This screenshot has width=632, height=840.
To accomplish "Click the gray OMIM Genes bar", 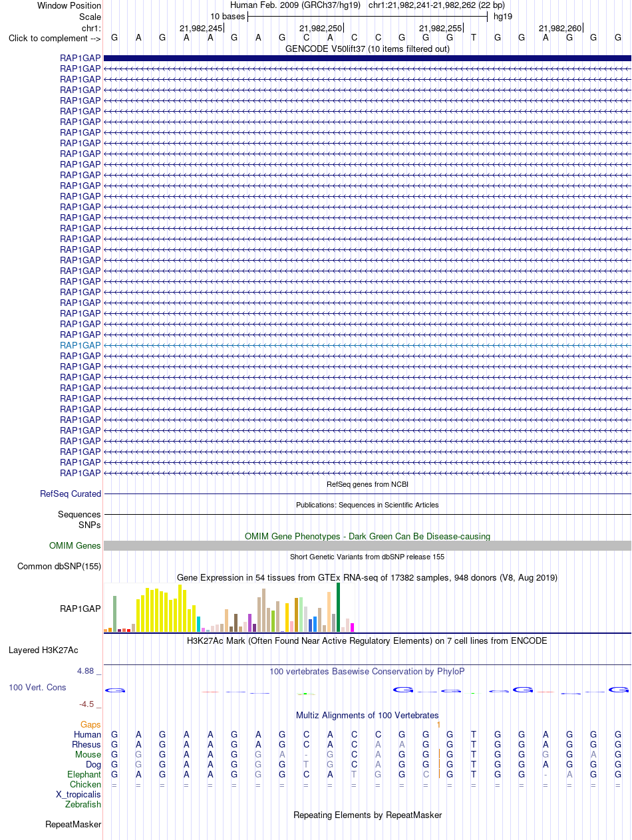I will [367, 545].
